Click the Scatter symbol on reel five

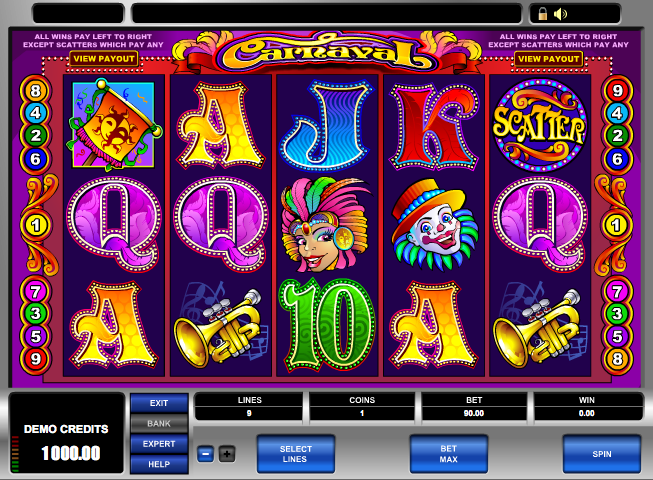(540, 126)
